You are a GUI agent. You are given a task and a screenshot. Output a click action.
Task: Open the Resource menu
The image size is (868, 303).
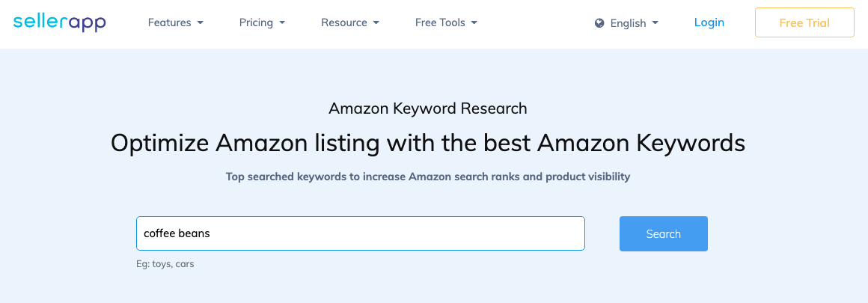tap(343, 22)
